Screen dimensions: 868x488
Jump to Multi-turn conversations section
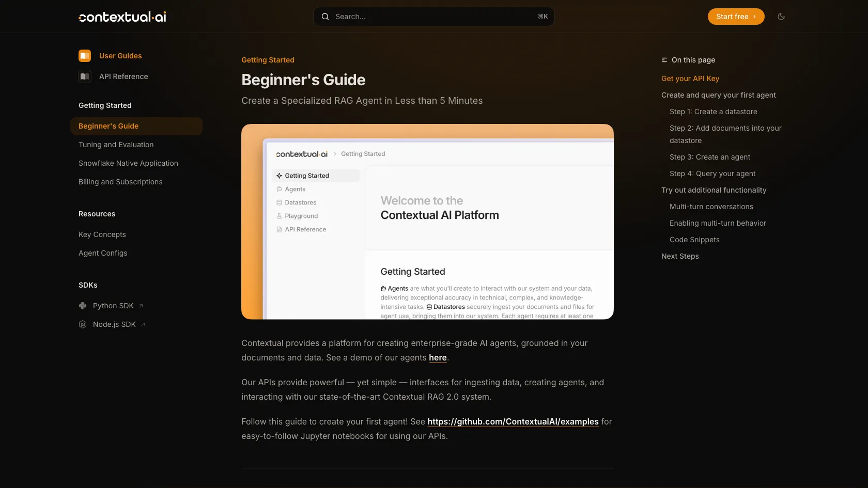711,207
